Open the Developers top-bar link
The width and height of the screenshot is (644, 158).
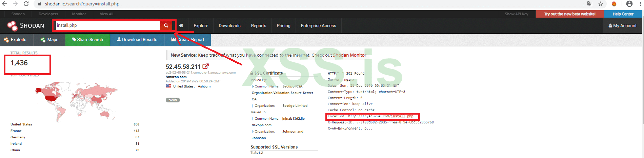point(48,14)
